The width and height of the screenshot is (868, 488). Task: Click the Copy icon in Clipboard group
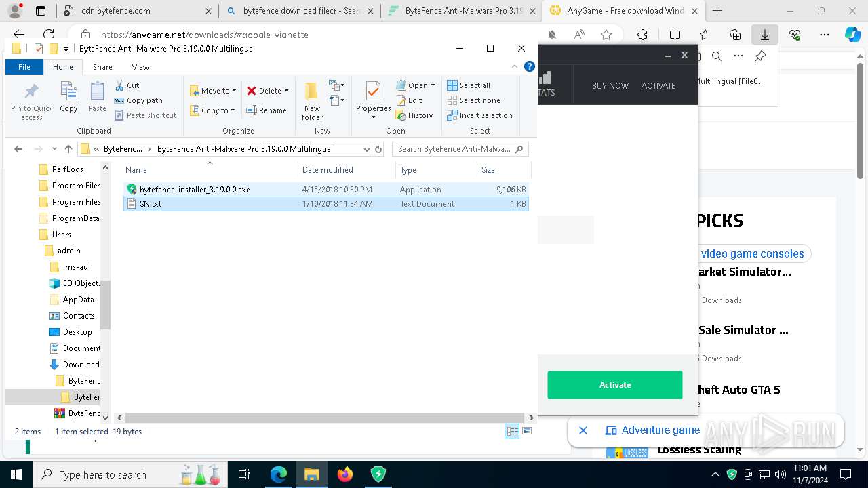coord(68,97)
